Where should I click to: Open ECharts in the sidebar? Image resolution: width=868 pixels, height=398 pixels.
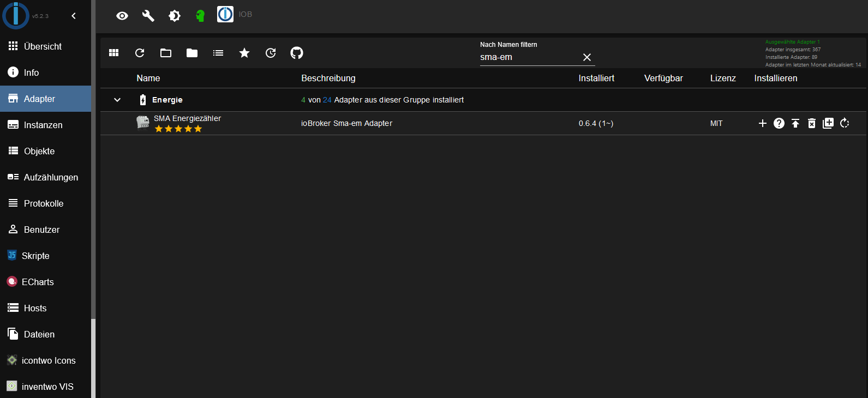(x=46, y=282)
